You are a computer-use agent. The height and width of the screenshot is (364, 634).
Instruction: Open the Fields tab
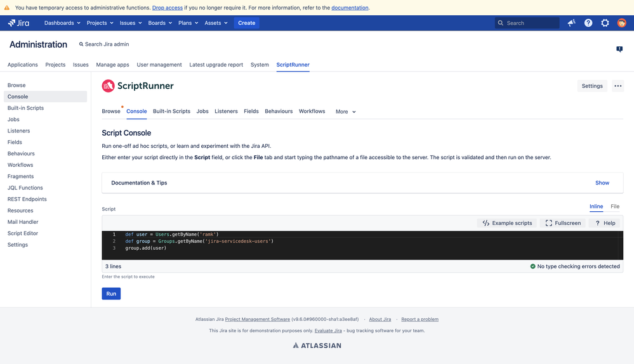pyautogui.click(x=251, y=111)
